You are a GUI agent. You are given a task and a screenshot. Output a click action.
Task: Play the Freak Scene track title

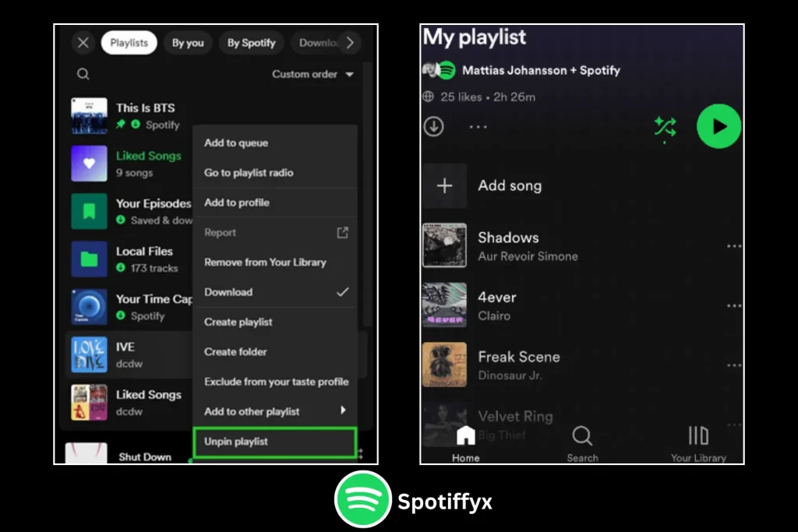tap(518, 357)
